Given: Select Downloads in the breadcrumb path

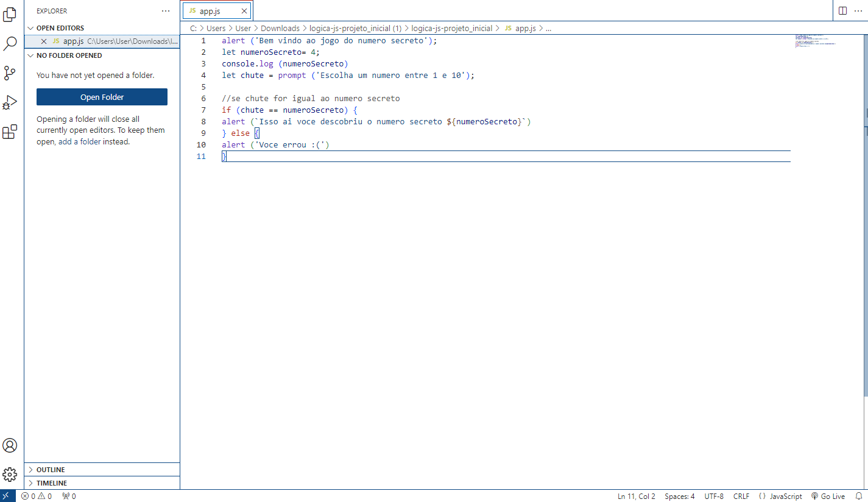Looking at the screenshot, I should click(x=280, y=28).
